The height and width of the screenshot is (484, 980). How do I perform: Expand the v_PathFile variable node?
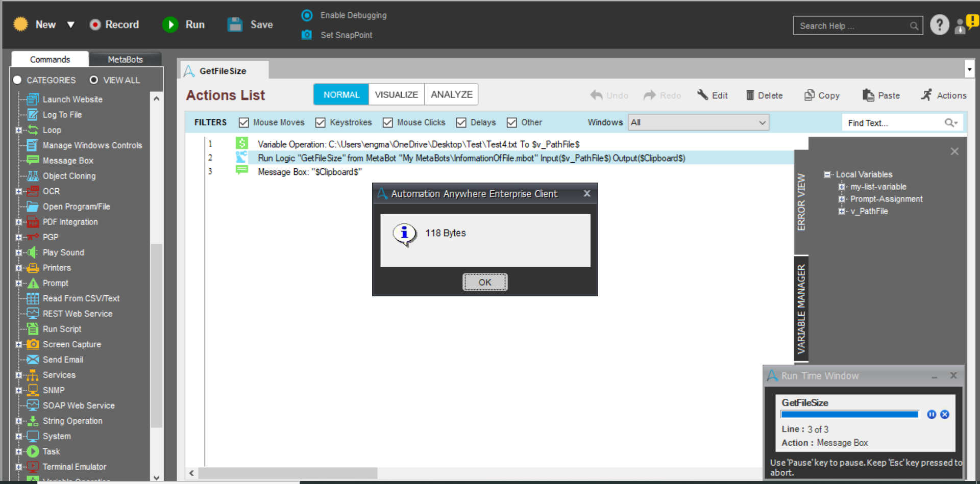click(x=841, y=211)
